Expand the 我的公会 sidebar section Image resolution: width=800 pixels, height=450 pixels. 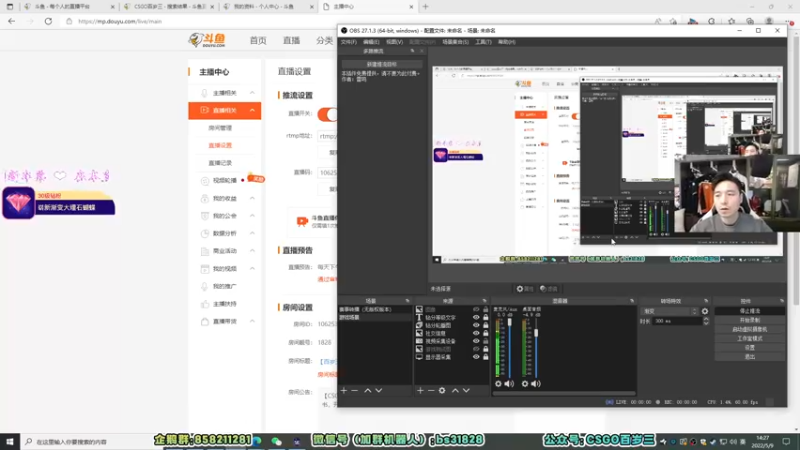(x=252, y=216)
